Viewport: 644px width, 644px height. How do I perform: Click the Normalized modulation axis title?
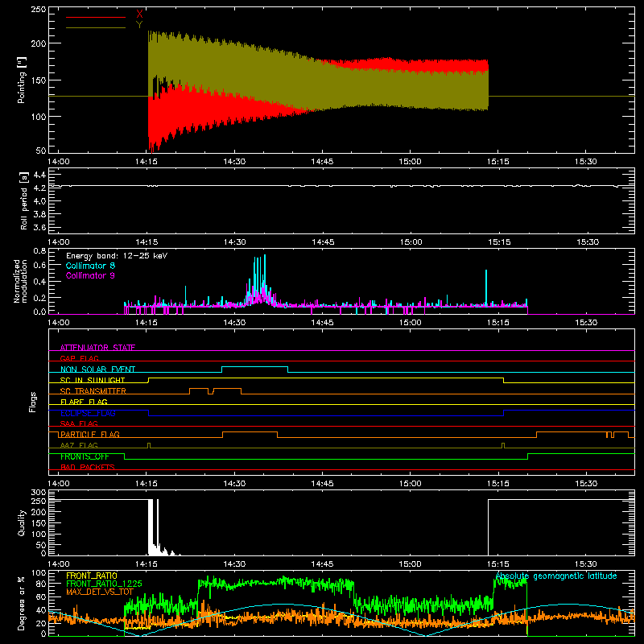(21, 281)
